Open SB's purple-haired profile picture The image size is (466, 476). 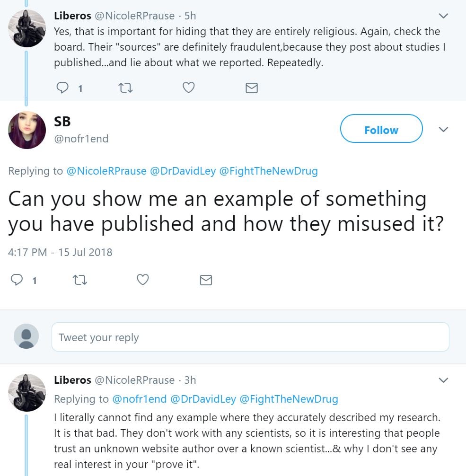pos(27,131)
